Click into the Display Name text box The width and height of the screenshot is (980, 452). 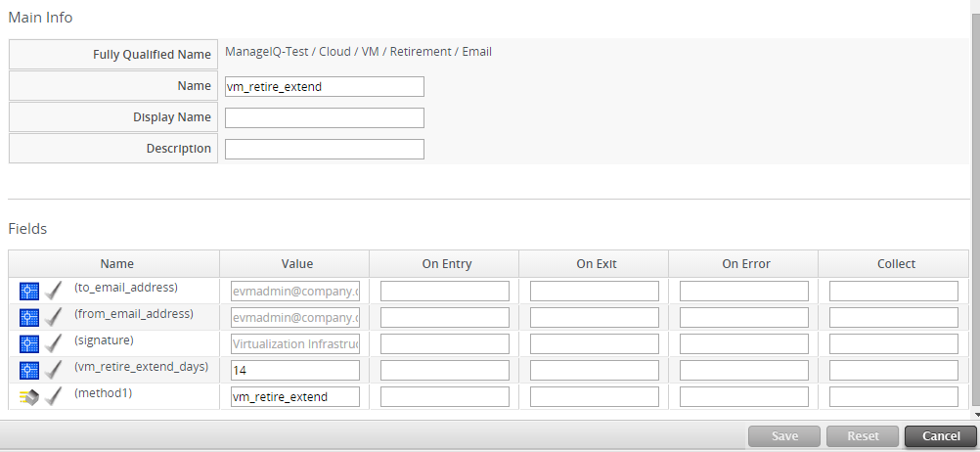324,117
